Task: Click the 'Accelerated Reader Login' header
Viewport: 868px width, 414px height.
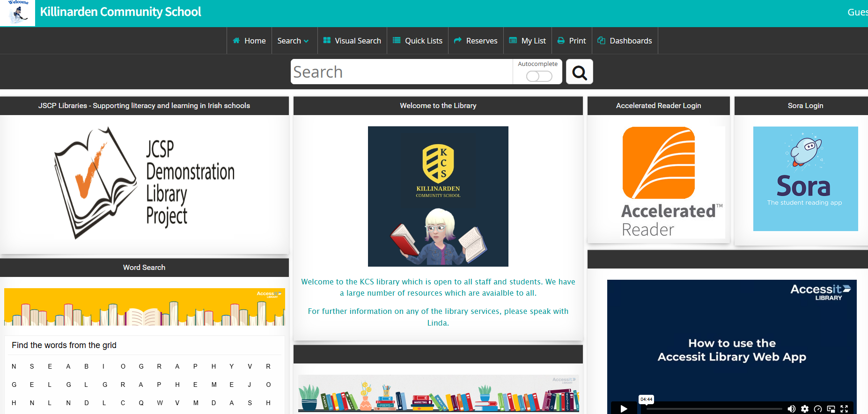Action: coord(659,106)
